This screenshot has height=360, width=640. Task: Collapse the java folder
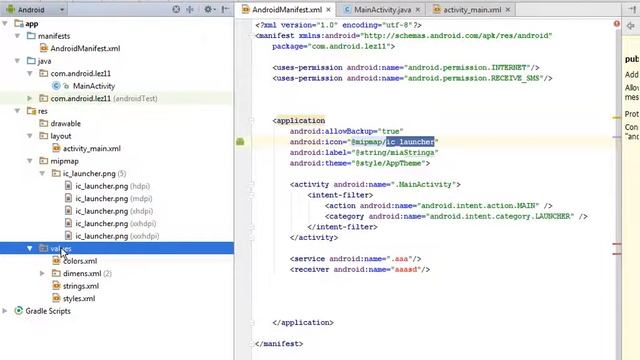(x=17, y=61)
